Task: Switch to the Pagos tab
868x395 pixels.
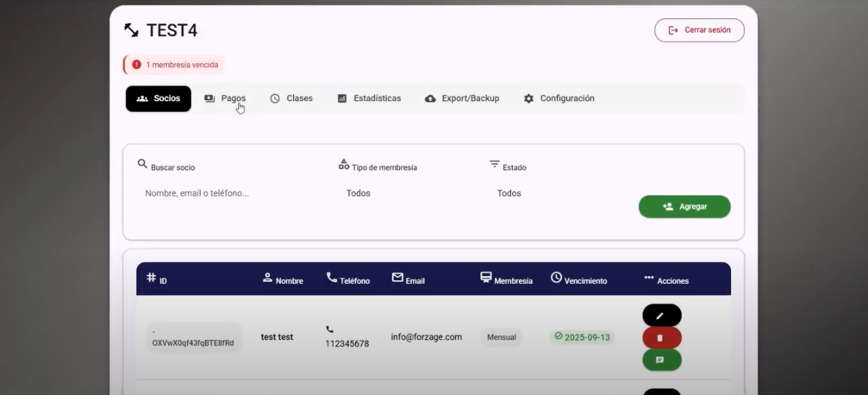Action: pyautogui.click(x=225, y=98)
